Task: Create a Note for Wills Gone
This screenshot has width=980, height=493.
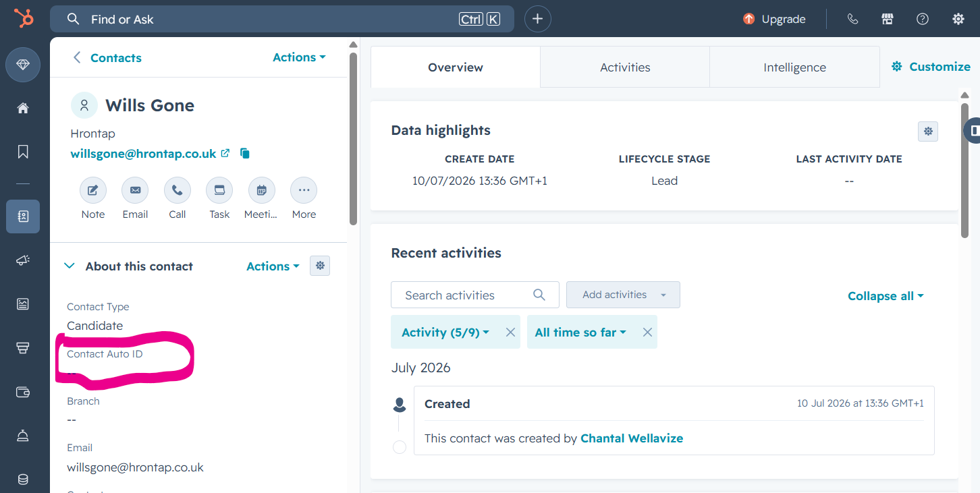Action: point(93,190)
